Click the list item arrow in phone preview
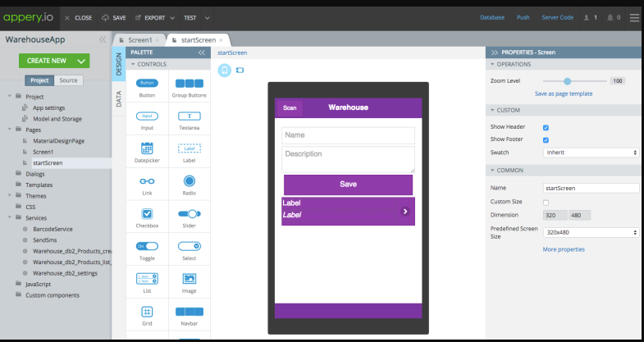The image size is (644, 342). point(405,211)
